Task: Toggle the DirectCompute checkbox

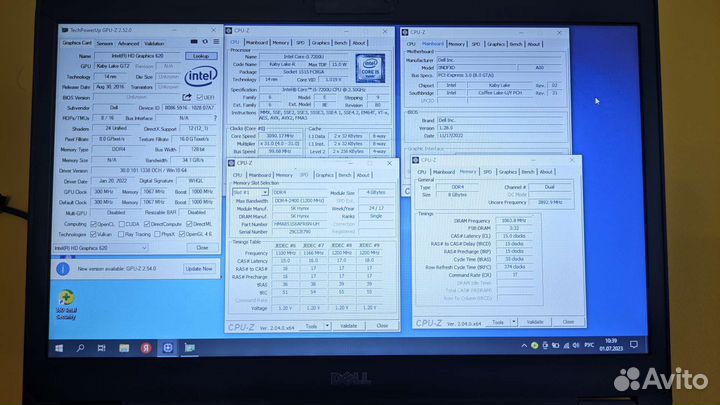Action: 146,224
